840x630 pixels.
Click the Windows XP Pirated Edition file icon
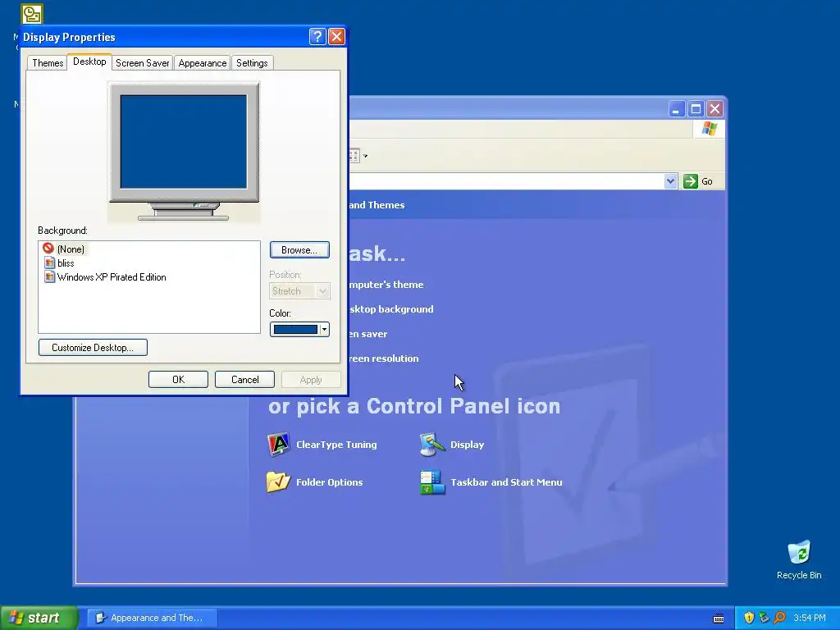coord(49,276)
